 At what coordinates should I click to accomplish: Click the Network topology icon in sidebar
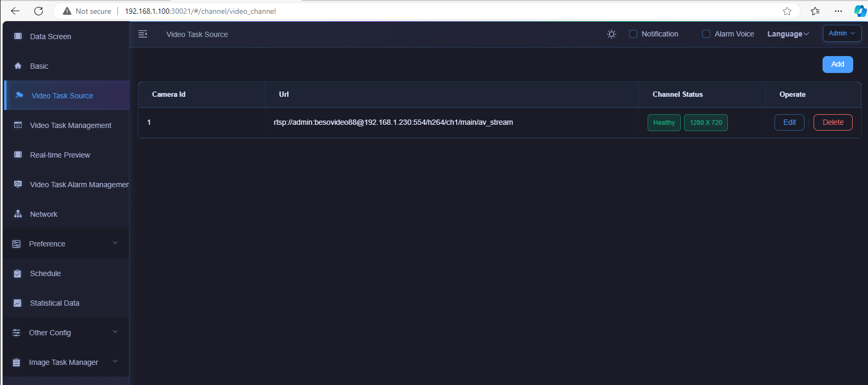click(x=18, y=214)
